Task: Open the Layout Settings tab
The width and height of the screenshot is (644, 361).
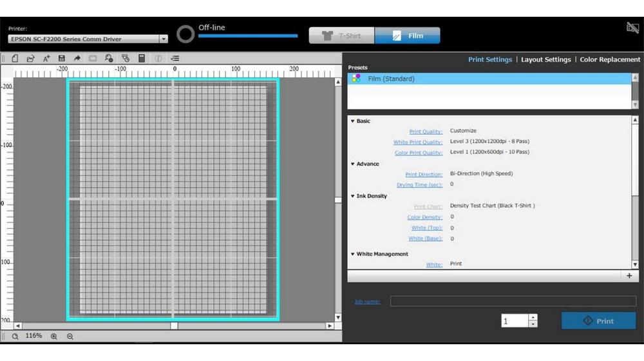Action: click(545, 59)
